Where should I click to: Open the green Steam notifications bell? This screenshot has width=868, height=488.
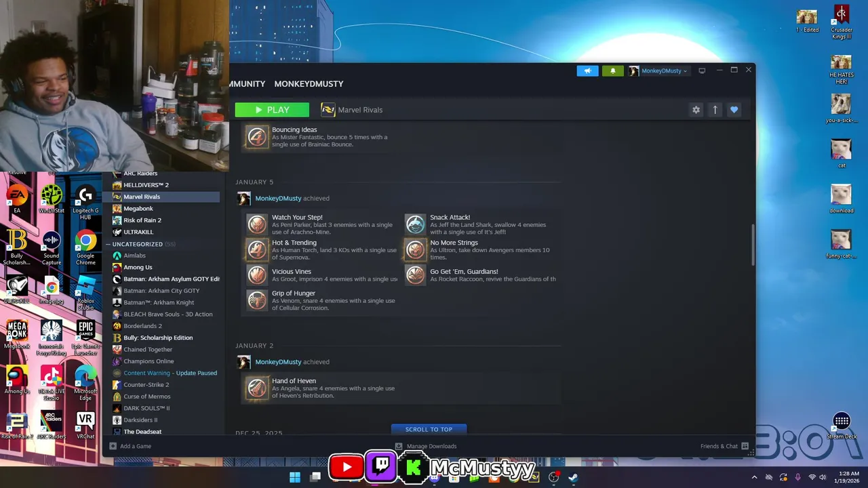click(x=612, y=70)
